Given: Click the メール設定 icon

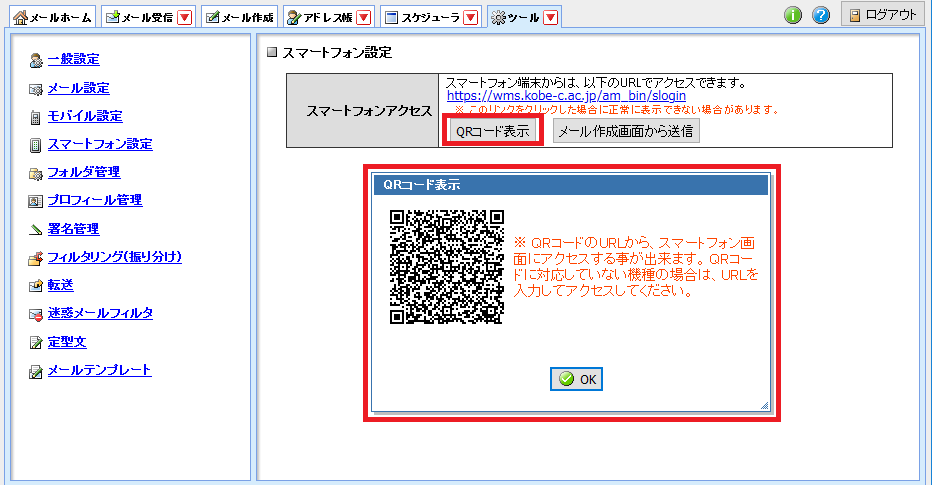Looking at the screenshot, I should [x=36, y=89].
